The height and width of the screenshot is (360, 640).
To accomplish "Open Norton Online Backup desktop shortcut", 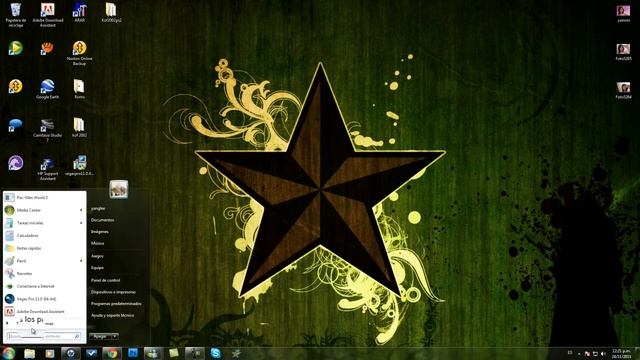I will click(80, 53).
